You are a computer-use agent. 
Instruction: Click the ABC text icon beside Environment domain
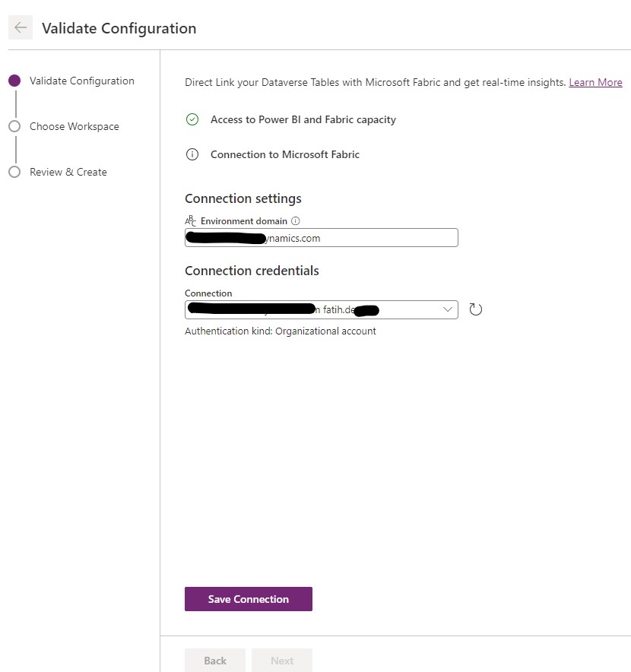click(190, 220)
